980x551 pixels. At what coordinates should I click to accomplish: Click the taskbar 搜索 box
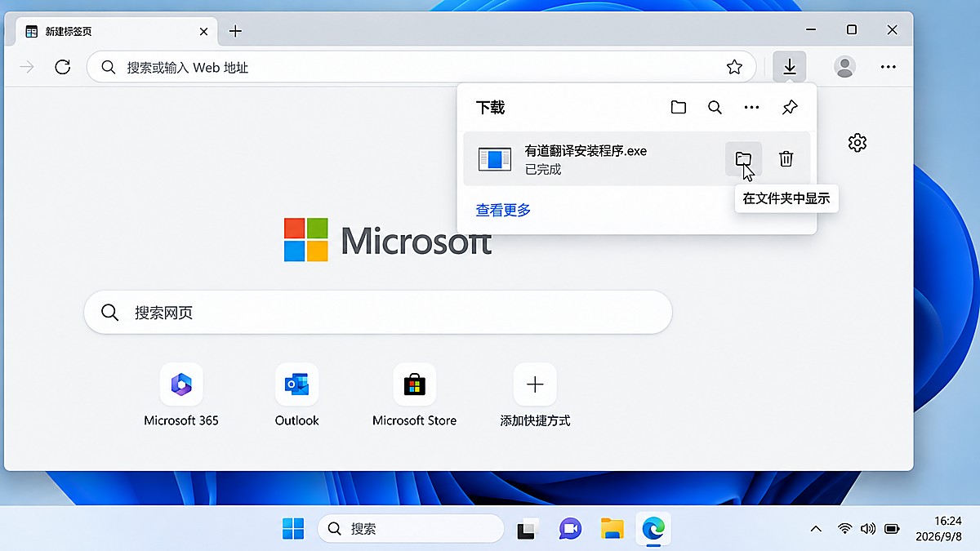click(411, 529)
